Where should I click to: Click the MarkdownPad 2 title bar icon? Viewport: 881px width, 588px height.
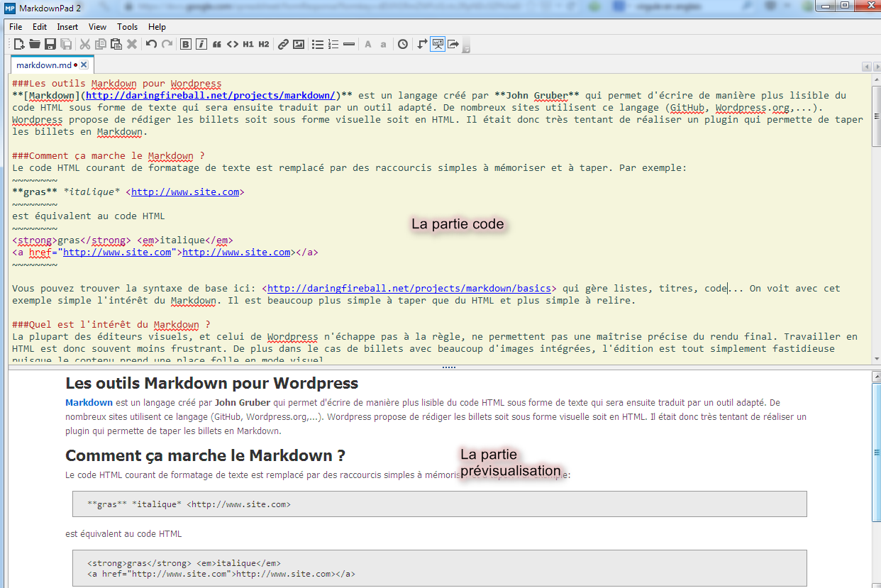click(x=11, y=9)
